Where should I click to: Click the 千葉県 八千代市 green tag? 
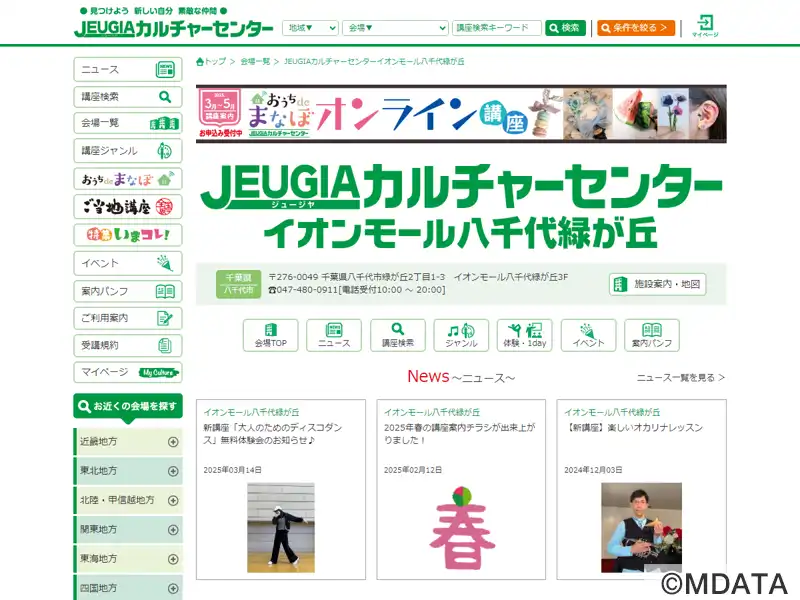238,284
